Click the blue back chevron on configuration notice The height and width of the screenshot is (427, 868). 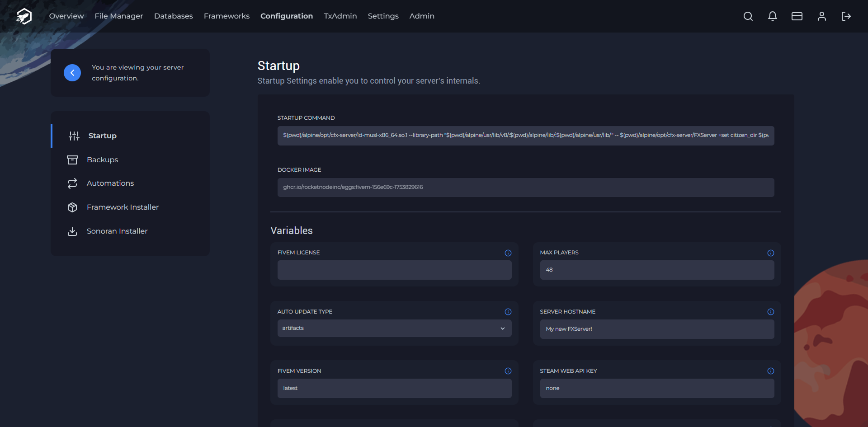pos(72,72)
